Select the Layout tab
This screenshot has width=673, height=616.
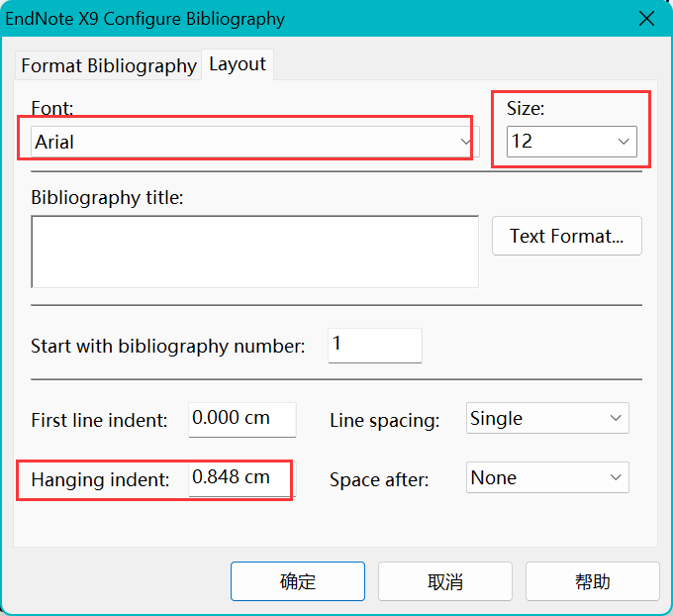238,64
